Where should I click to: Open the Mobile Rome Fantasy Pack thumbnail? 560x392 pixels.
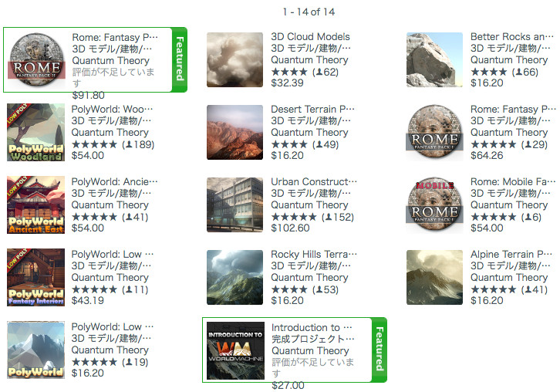(x=434, y=204)
